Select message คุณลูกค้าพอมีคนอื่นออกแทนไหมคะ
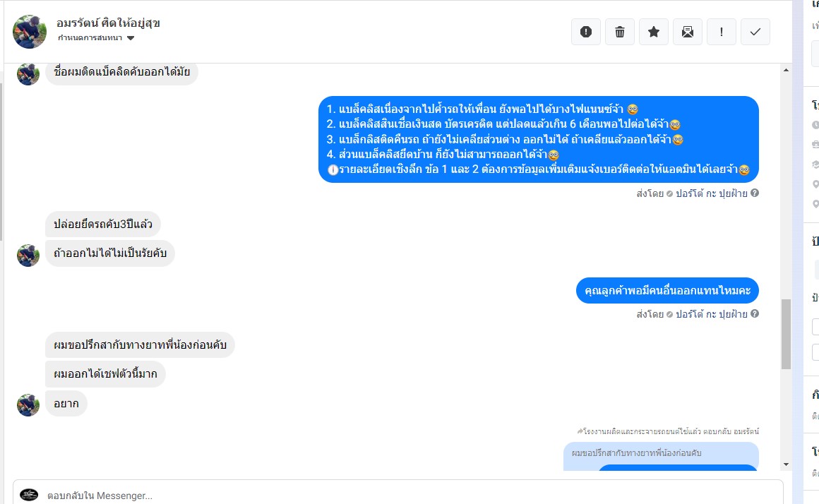Image resolution: width=819 pixels, height=504 pixels. tap(667, 290)
